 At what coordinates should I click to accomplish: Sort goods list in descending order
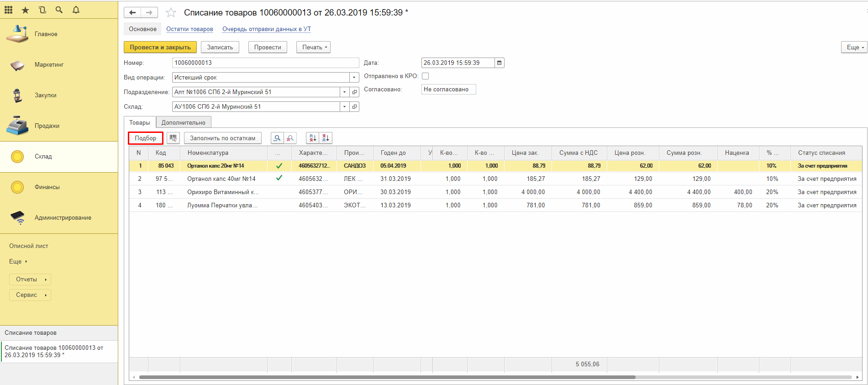pos(326,138)
